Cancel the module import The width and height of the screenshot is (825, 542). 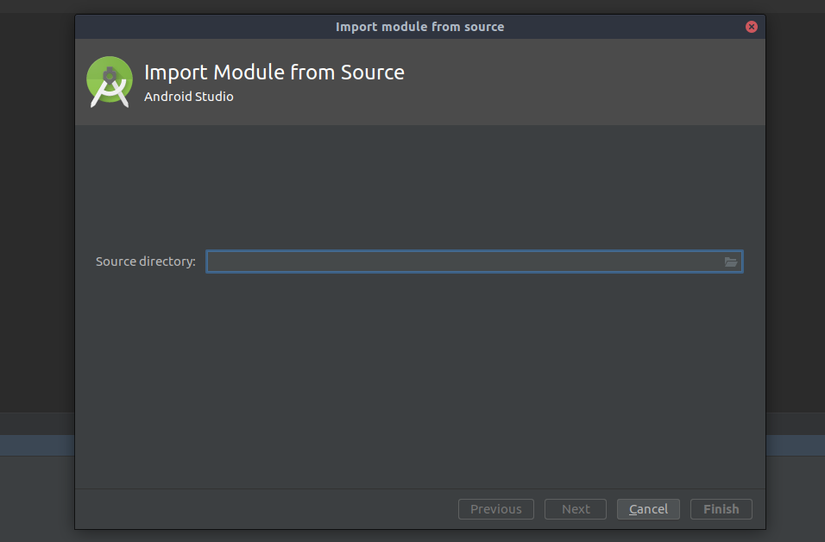coord(648,509)
